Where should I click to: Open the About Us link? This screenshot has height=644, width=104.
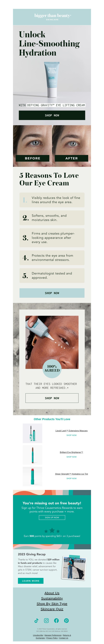pos(52,593)
